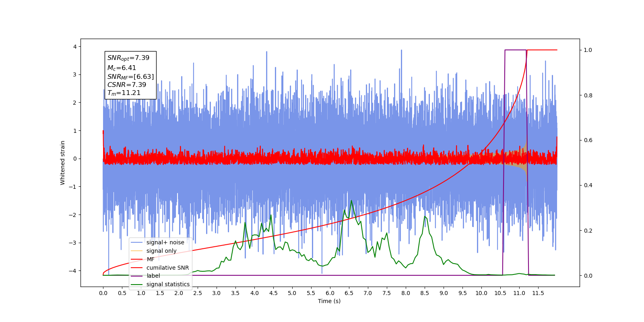Click the 11.5 tick on the time axis
The height and width of the screenshot is (322, 644).
click(x=538, y=293)
